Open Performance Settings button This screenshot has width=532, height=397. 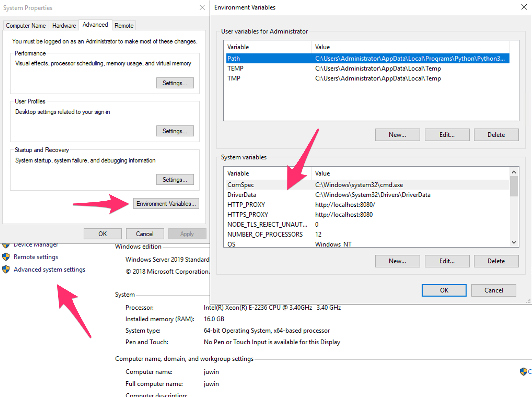pos(175,83)
